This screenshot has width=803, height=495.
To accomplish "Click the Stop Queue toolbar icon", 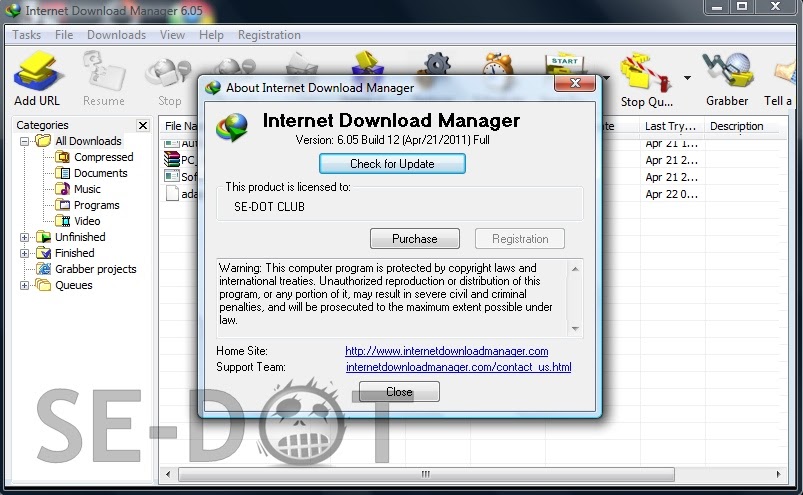I will click(646, 77).
